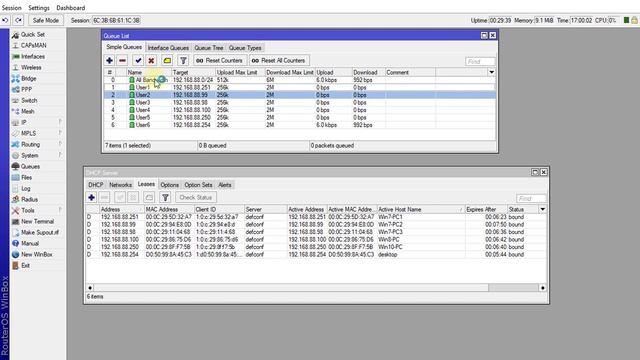This screenshot has width=640, height=360.
Task: Click Find field in DHCP Server
Action: click(531, 198)
